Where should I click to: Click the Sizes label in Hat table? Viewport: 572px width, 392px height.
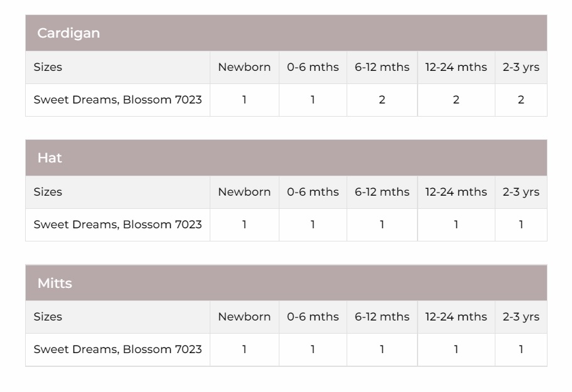pyautogui.click(x=48, y=192)
